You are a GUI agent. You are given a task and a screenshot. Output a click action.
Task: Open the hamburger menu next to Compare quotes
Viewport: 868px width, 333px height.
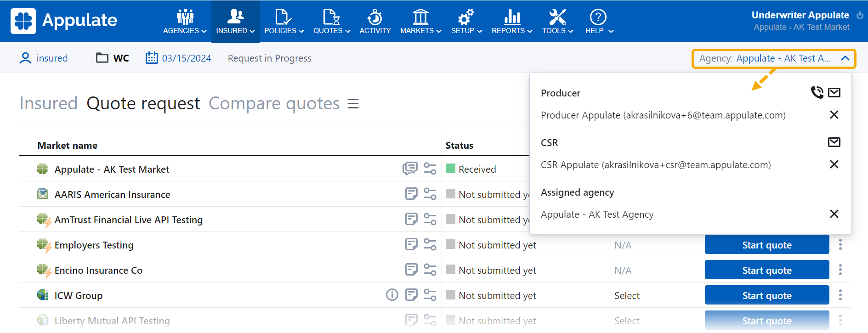353,104
